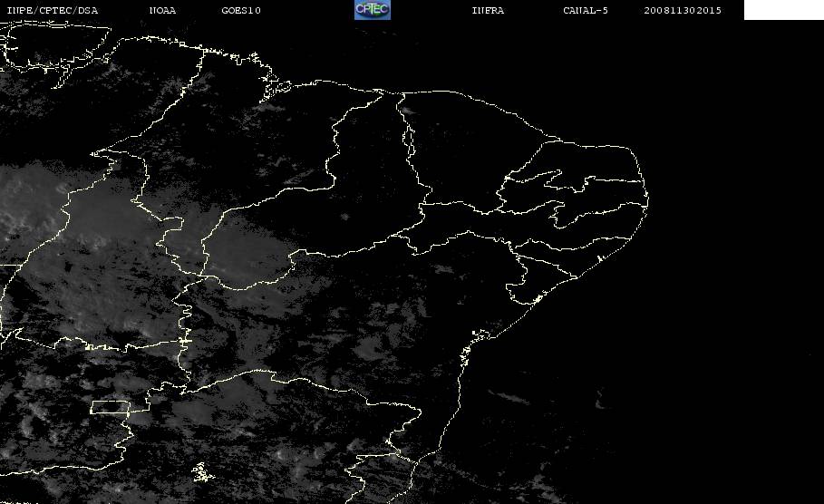Click the small outlined reservoir shape near the bottom edge

[203, 472]
